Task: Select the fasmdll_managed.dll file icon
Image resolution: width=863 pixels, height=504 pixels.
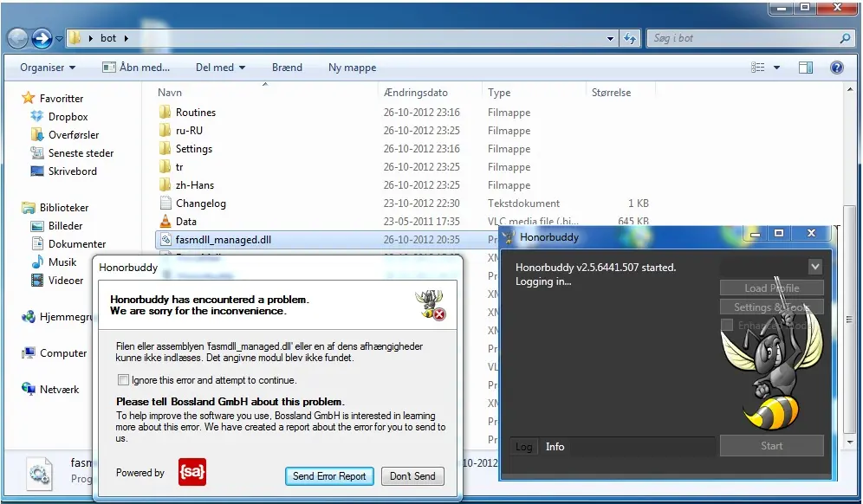Action: [165, 239]
